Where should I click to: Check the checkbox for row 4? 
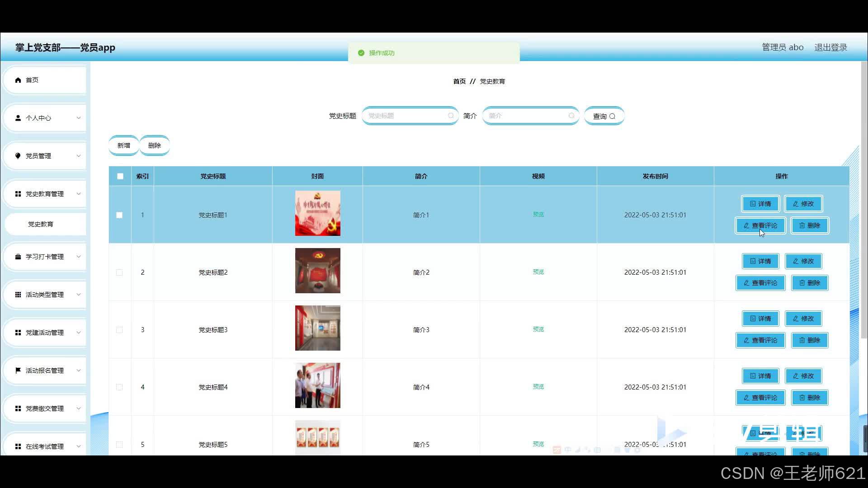(119, 387)
